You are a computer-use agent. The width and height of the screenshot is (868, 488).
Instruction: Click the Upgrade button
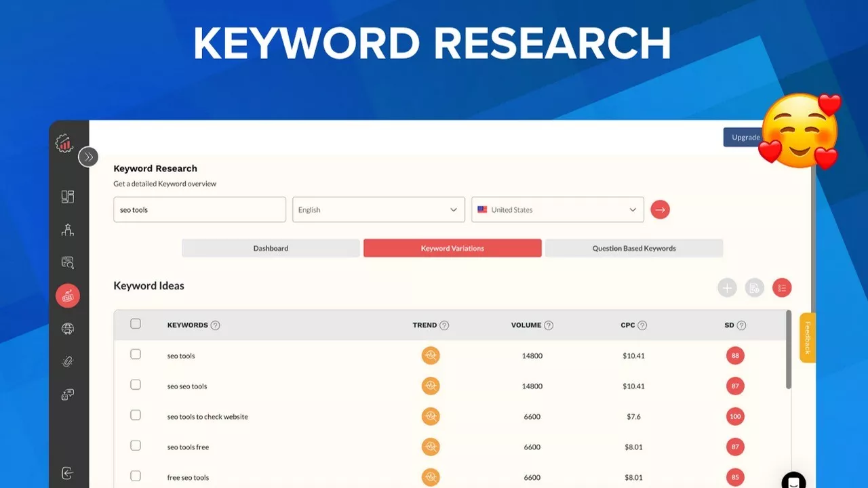click(x=744, y=137)
